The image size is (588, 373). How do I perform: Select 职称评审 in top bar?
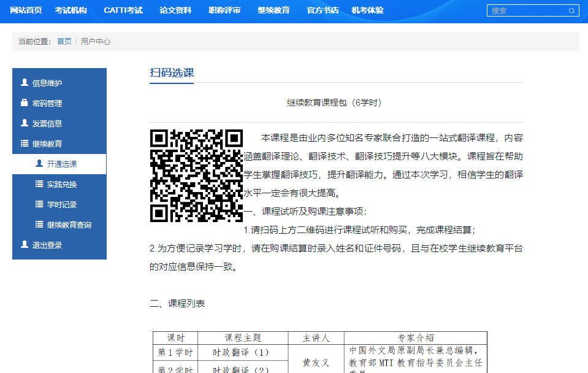click(224, 10)
